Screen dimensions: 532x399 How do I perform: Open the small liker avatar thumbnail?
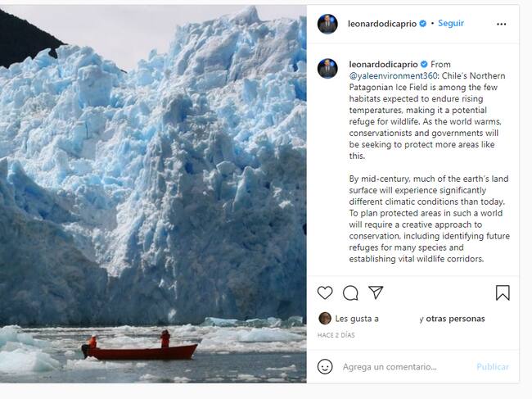tap(325, 319)
